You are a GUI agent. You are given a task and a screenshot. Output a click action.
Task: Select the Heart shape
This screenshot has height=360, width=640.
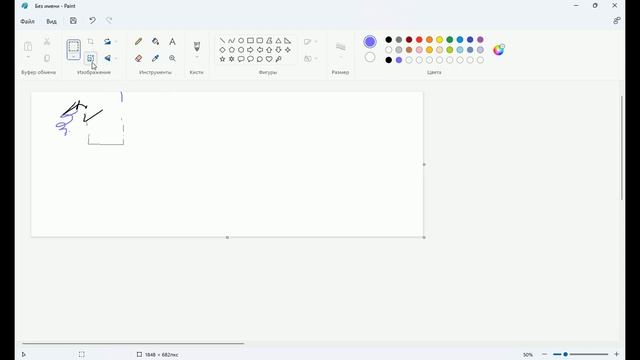pyautogui.click(x=269, y=59)
